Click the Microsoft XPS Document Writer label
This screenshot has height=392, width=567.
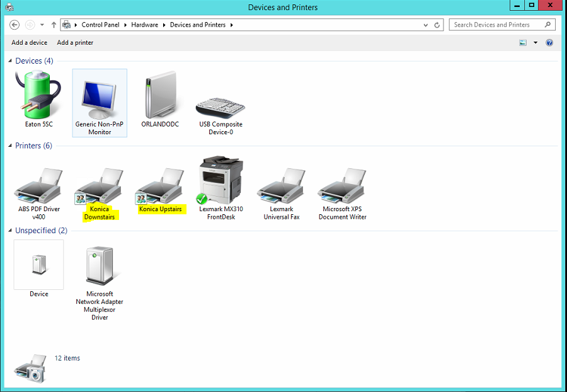[343, 212]
